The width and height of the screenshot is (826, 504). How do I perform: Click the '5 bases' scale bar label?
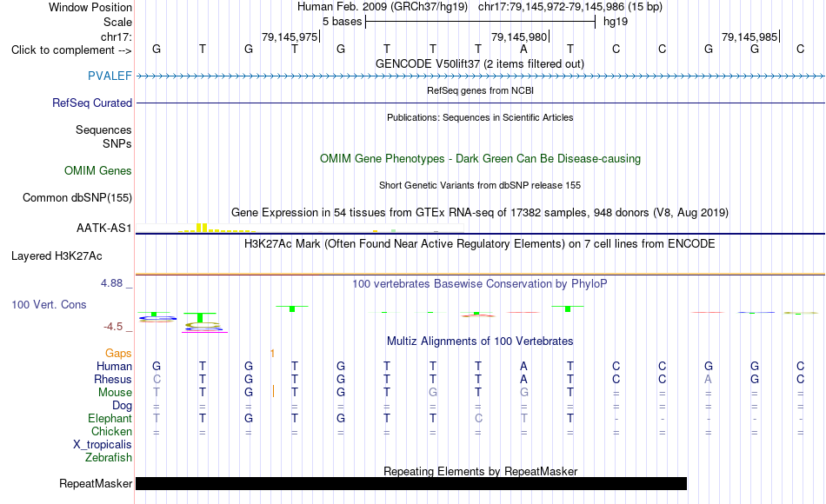pos(343,22)
